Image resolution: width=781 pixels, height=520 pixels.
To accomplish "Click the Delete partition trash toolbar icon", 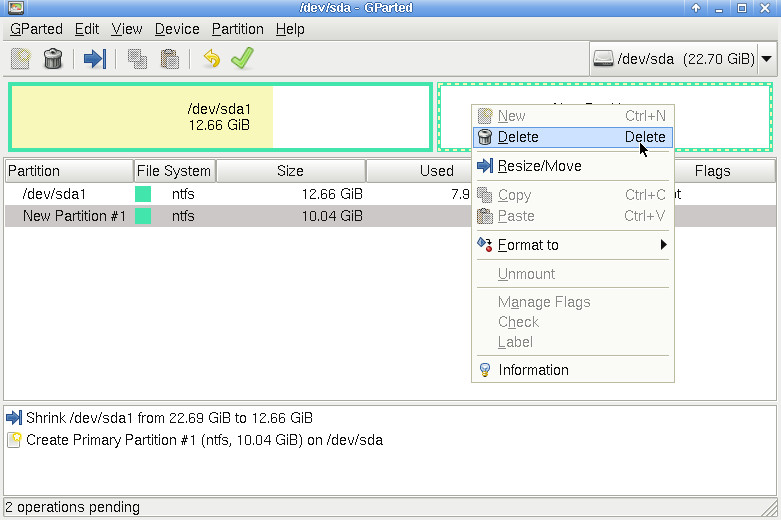I will (x=53, y=59).
